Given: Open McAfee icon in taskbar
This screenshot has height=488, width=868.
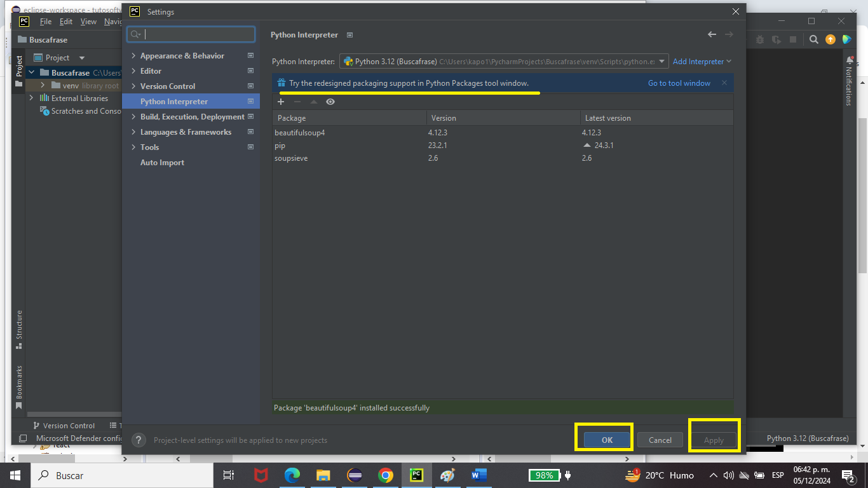Looking at the screenshot, I should pos(261,475).
